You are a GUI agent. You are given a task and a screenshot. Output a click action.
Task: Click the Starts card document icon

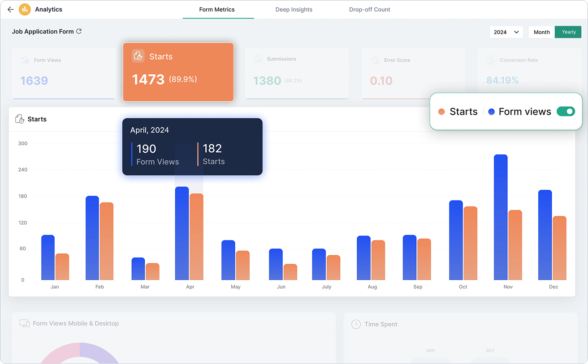(138, 56)
